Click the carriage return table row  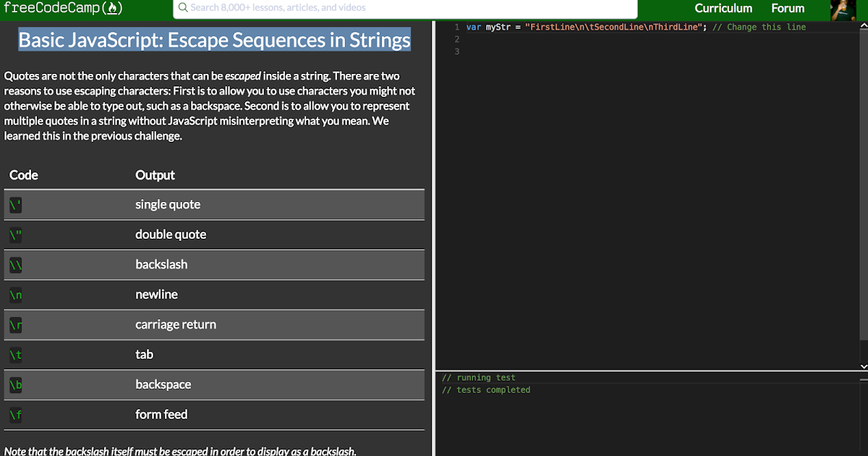click(214, 325)
